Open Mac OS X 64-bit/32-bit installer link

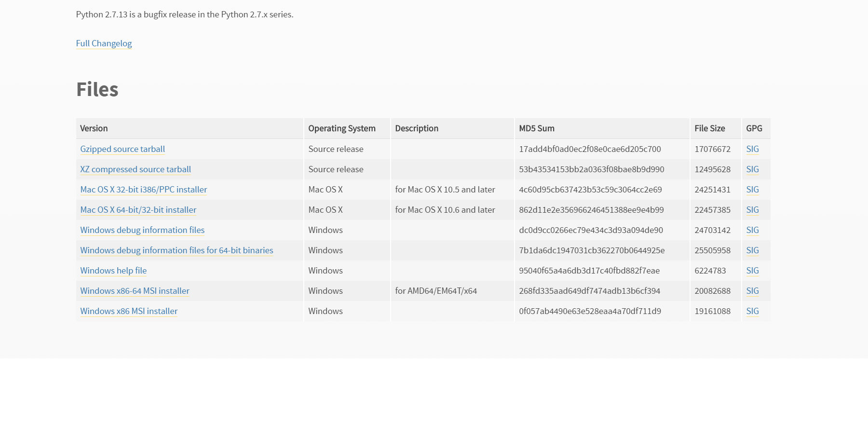[138, 210]
